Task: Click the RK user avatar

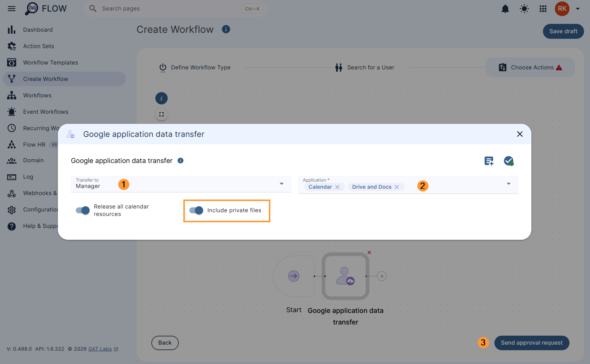Action: click(x=562, y=9)
